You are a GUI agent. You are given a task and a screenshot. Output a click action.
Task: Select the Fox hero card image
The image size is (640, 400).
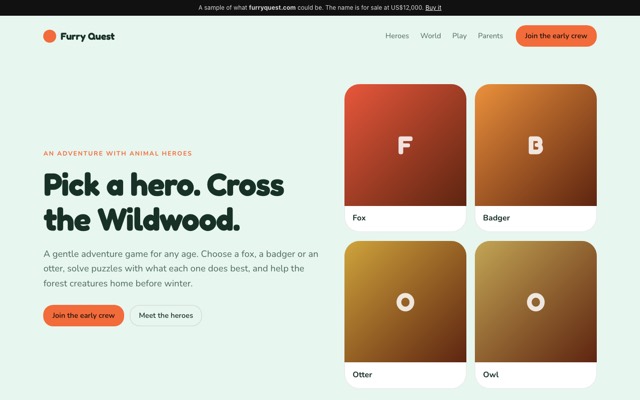point(405,145)
